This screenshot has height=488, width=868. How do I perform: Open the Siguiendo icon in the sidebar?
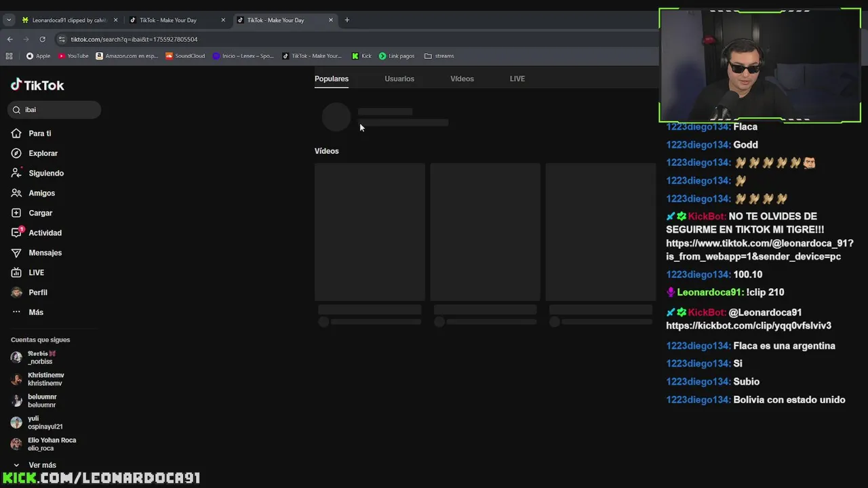(16, 173)
